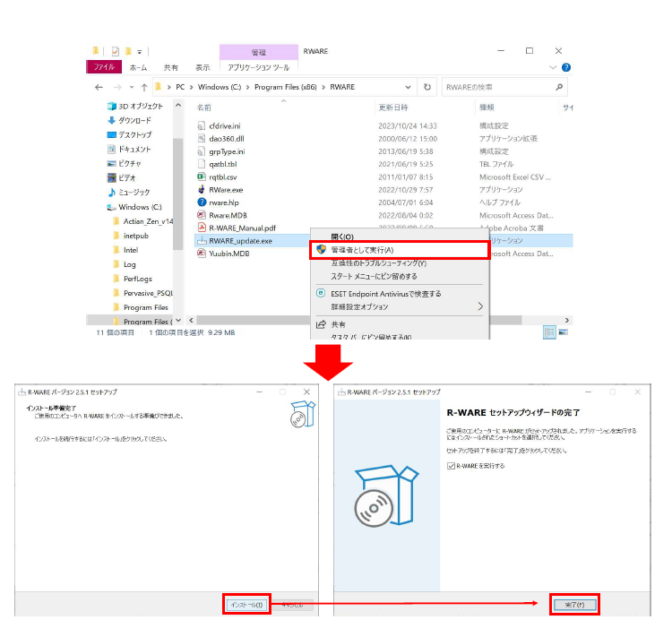The image size is (672, 637).
Task: Open the 共有 ribbon tab
Action: (x=170, y=67)
